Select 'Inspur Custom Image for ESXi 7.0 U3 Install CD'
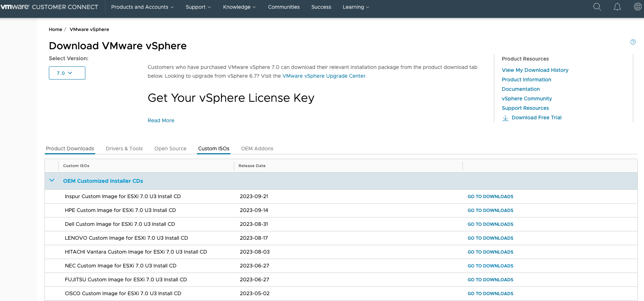 coord(123,196)
